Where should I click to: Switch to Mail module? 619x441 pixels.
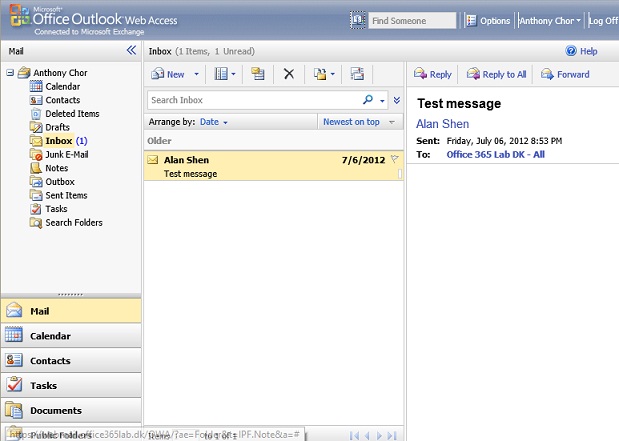[x=71, y=311]
